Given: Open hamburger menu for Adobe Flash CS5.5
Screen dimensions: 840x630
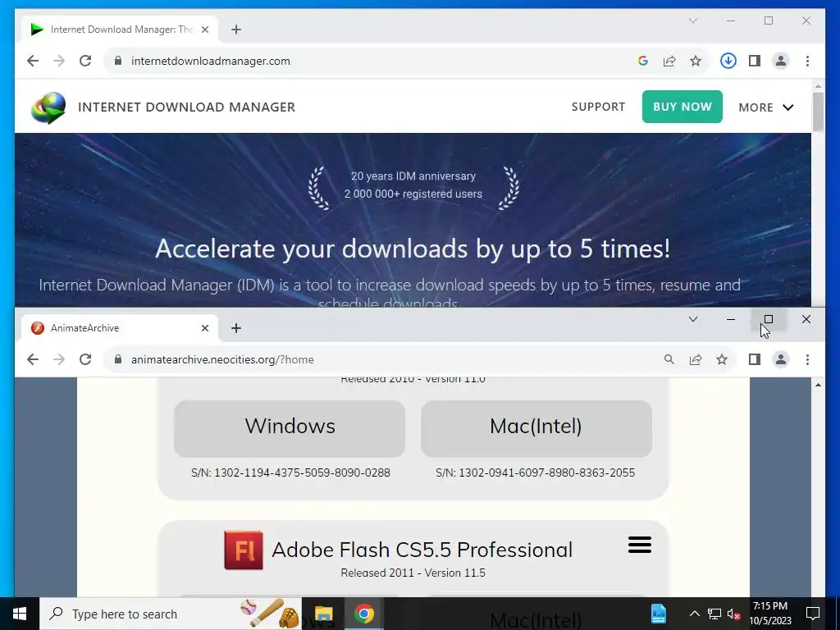Looking at the screenshot, I should click(640, 545).
